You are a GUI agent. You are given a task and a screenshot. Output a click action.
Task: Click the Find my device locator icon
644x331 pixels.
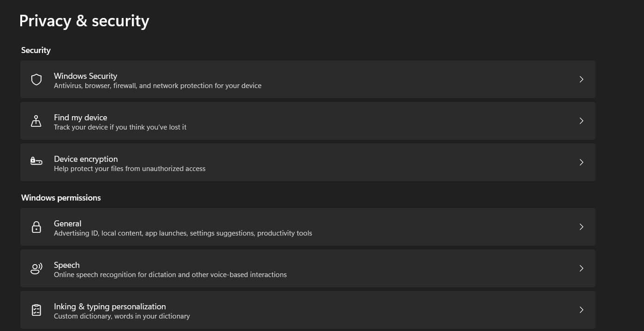[x=36, y=121]
